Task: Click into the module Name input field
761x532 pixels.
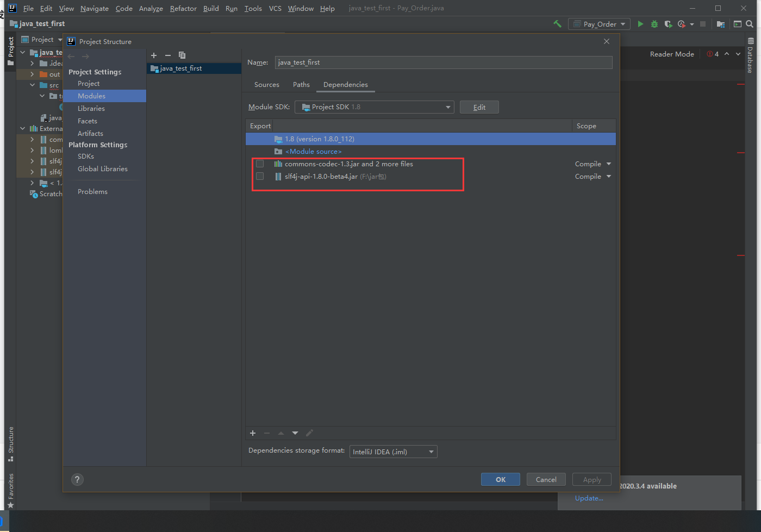Action: pos(444,62)
